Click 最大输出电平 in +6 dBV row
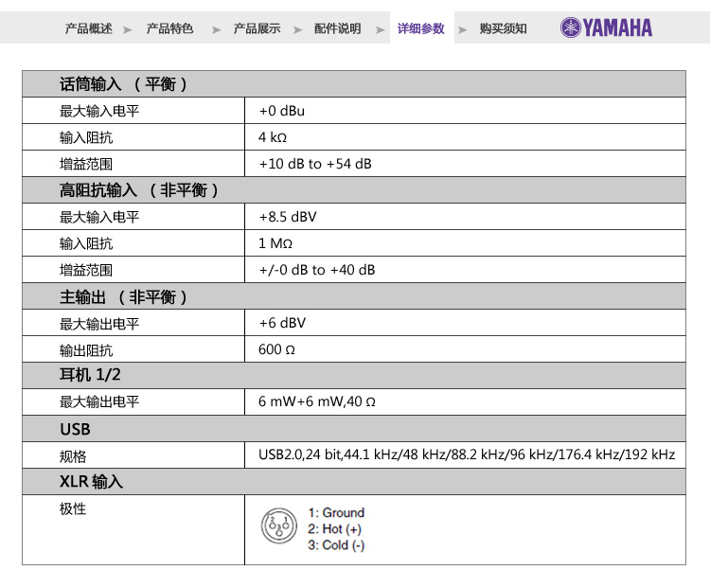 (x=99, y=324)
